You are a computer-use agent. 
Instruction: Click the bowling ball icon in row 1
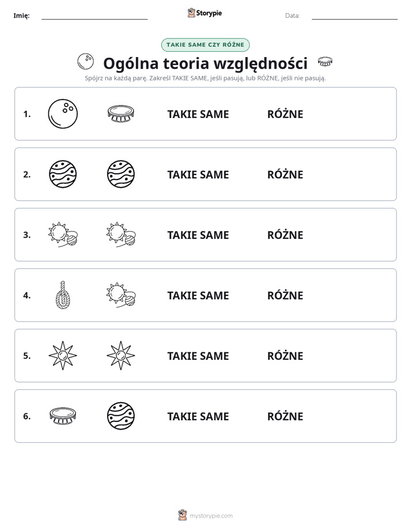pyautogui.click(x=63, y=114)
